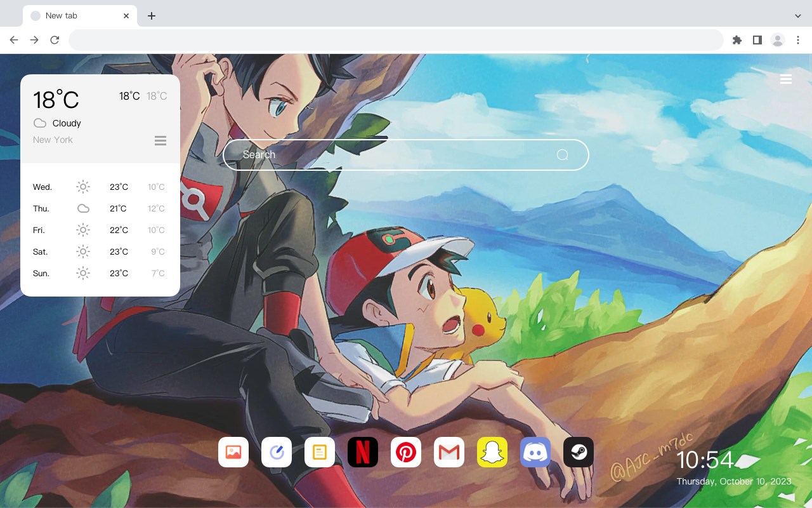
Task: Click the 10:54 clock display
Action: tap(705, 460)
